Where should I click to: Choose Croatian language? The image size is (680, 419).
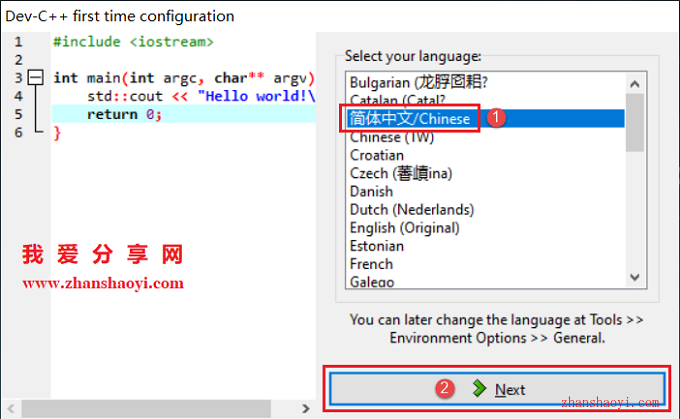(485, 155)
